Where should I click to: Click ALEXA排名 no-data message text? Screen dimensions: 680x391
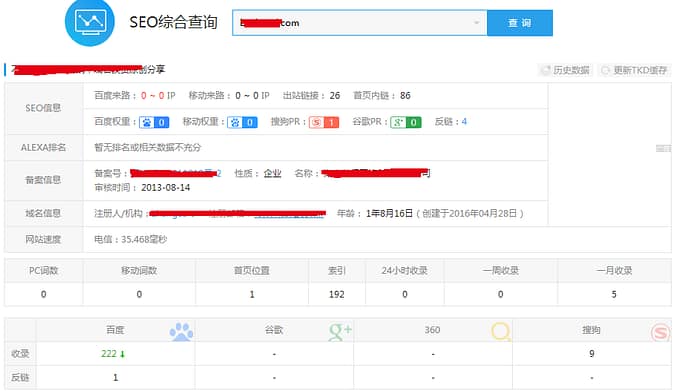(x=147, y=148)
